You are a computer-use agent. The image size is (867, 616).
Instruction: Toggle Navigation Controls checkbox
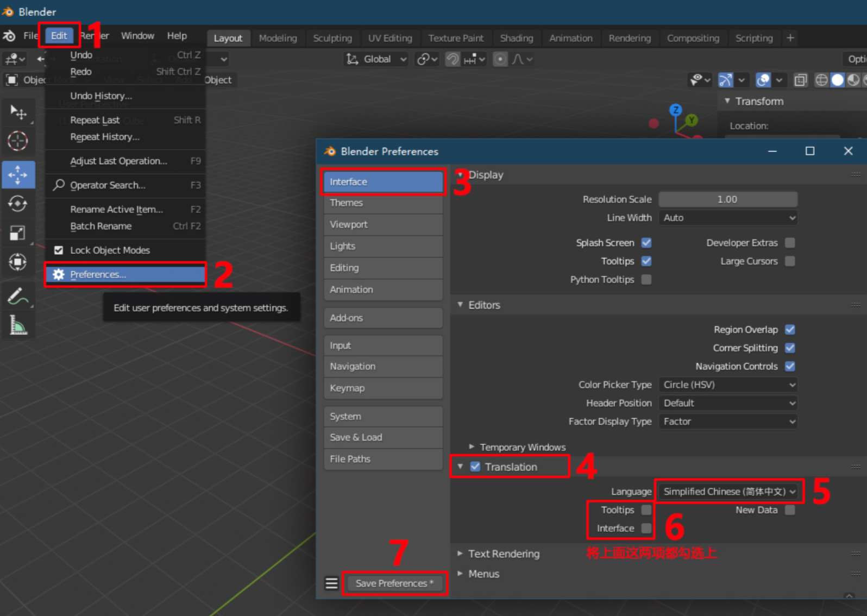[790, 367]
